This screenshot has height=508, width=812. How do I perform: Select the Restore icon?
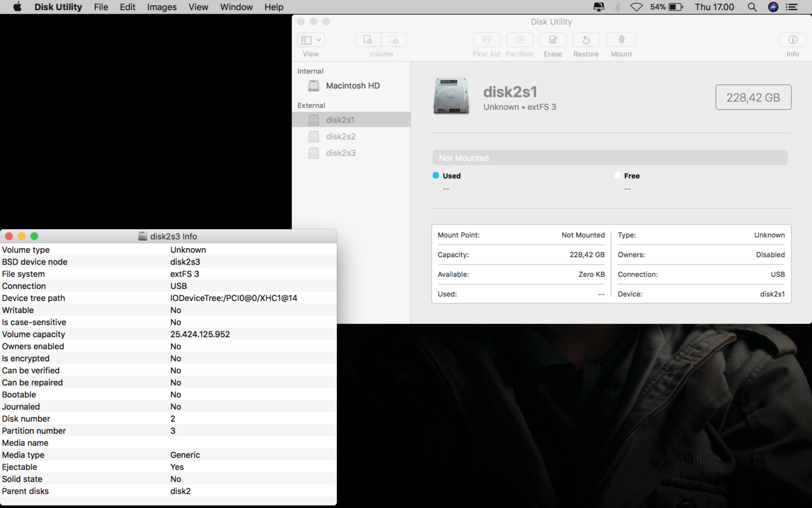586,39
